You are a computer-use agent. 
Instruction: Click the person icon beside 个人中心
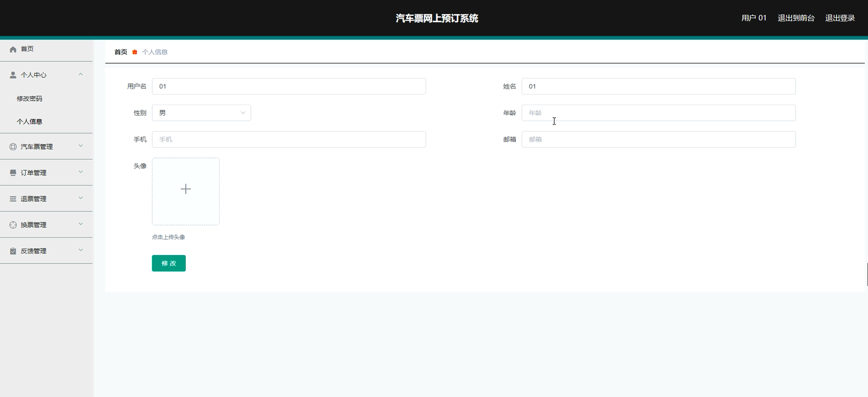click(13, 75)
